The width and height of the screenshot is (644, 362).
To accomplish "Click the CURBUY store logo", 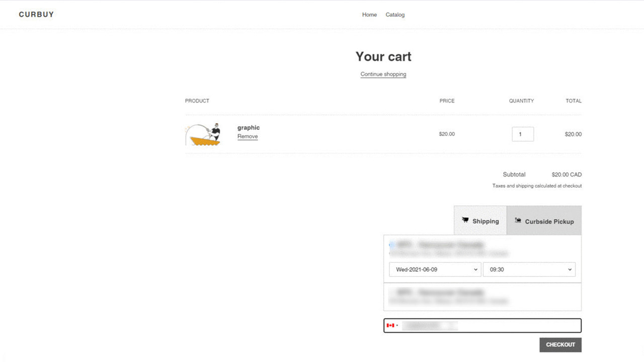I will (36, 14).
